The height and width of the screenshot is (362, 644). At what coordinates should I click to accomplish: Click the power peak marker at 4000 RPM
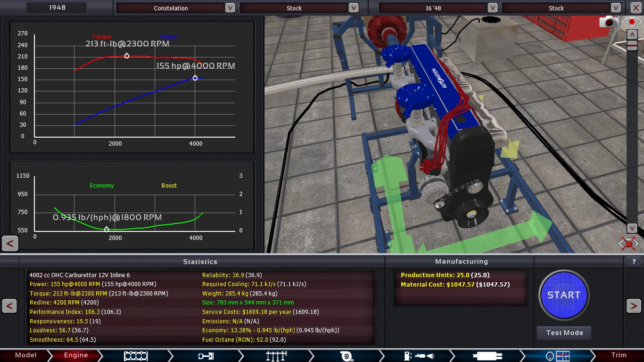(195, 78)
